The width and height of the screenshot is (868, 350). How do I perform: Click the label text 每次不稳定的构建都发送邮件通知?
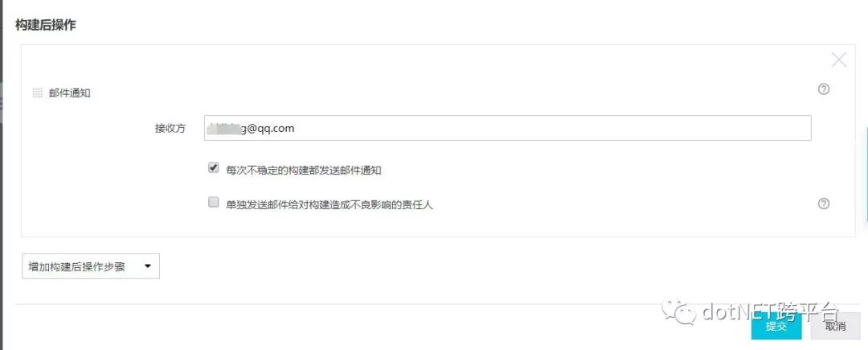304,171
